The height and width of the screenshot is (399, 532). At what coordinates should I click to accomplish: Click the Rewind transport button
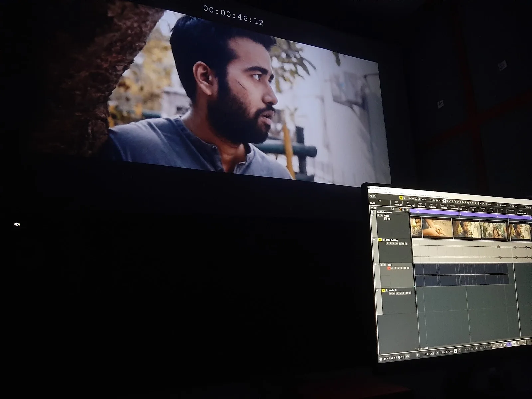(x=501, y=345)
